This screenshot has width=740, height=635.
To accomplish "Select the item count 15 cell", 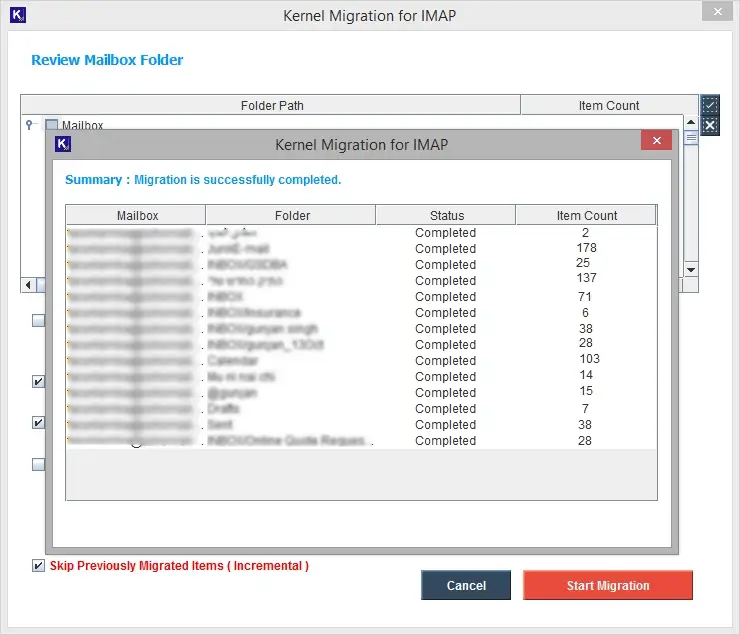I will point(586,391).
